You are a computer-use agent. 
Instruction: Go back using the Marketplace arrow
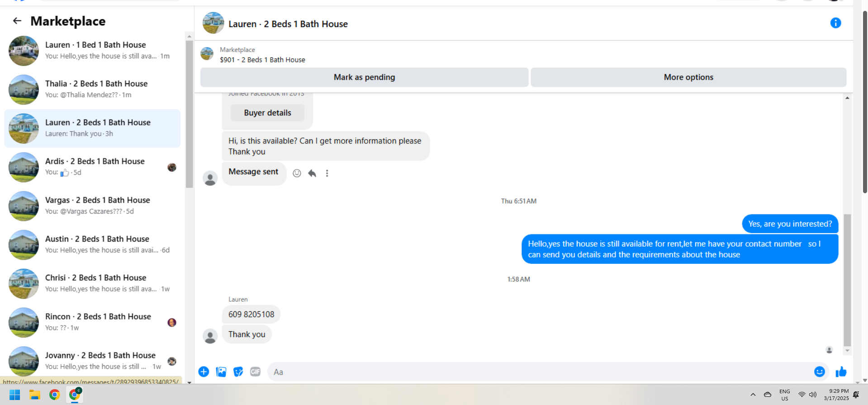[17, 21]
